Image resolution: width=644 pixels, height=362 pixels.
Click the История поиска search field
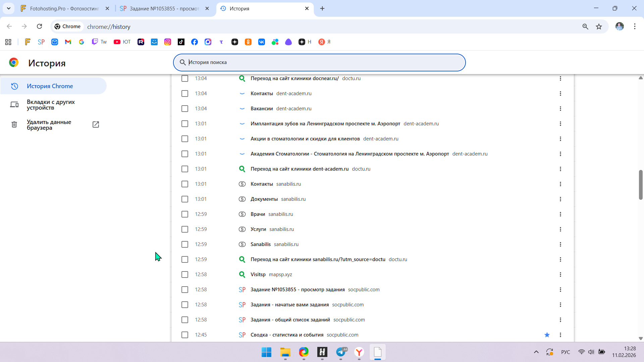[319, 62]
